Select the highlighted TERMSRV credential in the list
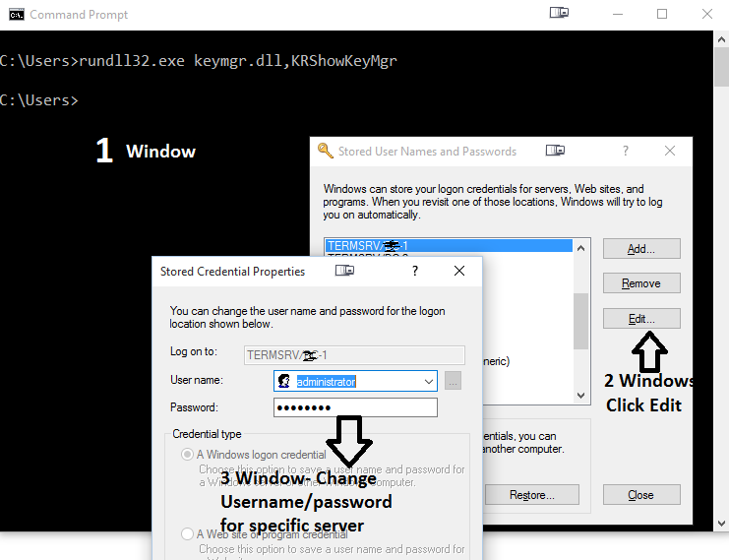Viewport: 729px width, 560px height. point(449,246)
